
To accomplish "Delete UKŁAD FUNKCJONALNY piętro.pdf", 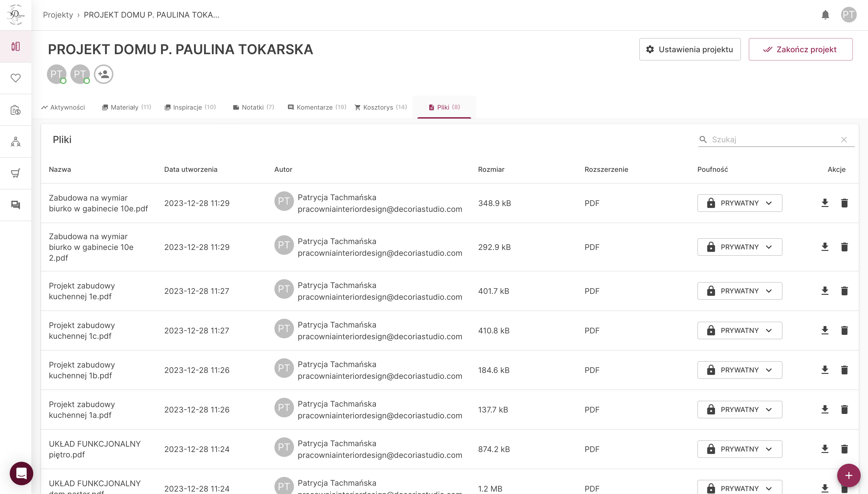I will [x=844, y=449].
